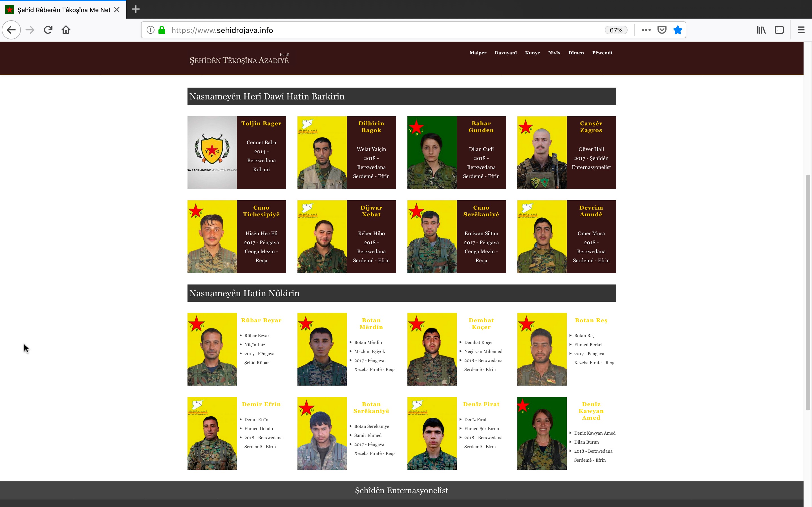The height and width of the screenshot is (507, 812).
Task: Open the Firefox hamburger menu
Action: [x=801, y=30]
